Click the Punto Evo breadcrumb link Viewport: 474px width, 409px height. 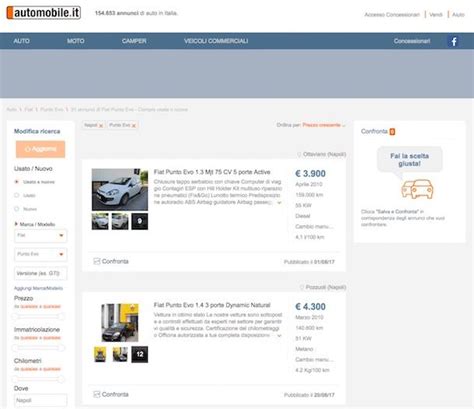(x=52, y=109)
